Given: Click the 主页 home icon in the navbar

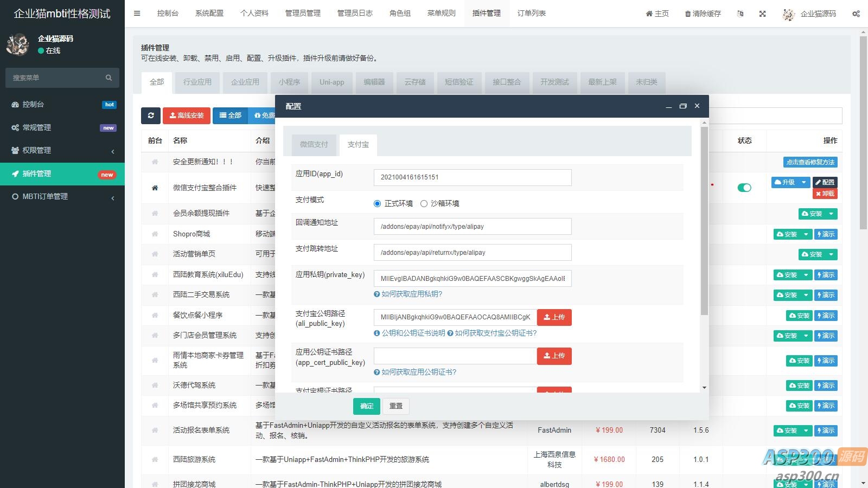Looking at the screenshot, I should click(x=649, y=14).
